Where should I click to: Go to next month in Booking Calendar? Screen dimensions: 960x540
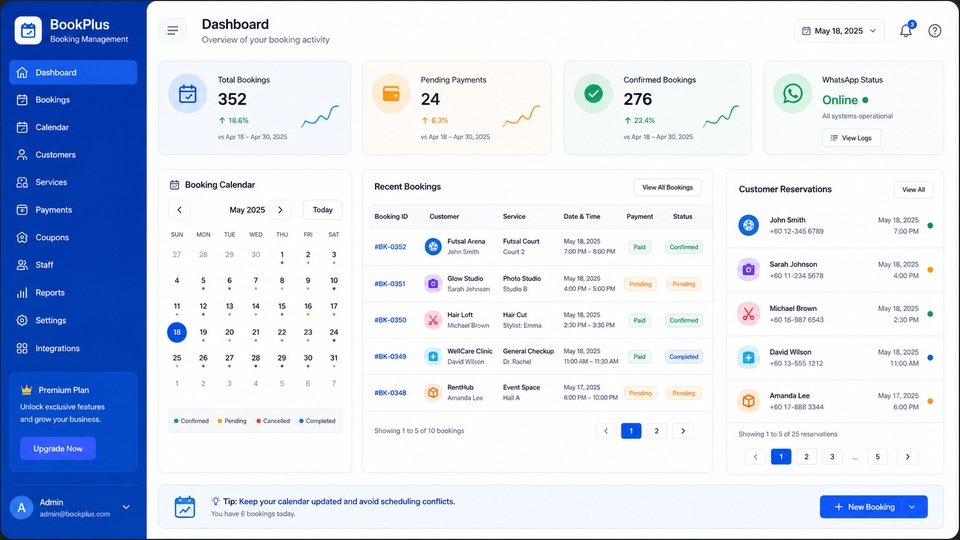[280, 210]
